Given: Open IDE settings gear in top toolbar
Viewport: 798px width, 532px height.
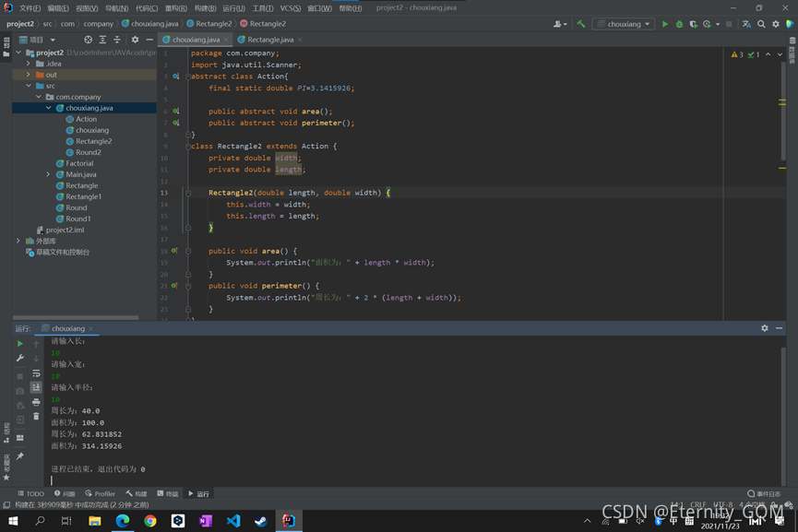Looking at the screenshot, I should (x=776, y=24).
